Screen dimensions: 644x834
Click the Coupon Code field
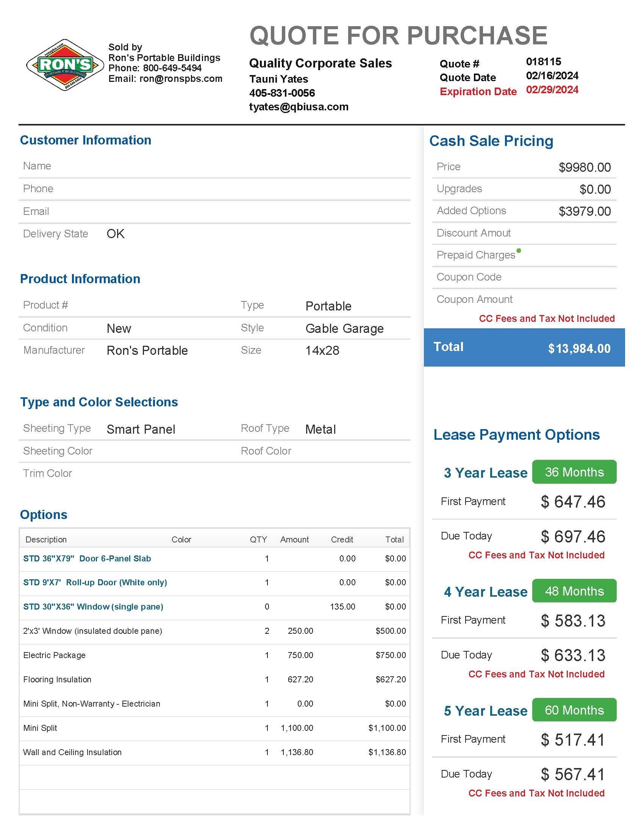pos(524,277)
